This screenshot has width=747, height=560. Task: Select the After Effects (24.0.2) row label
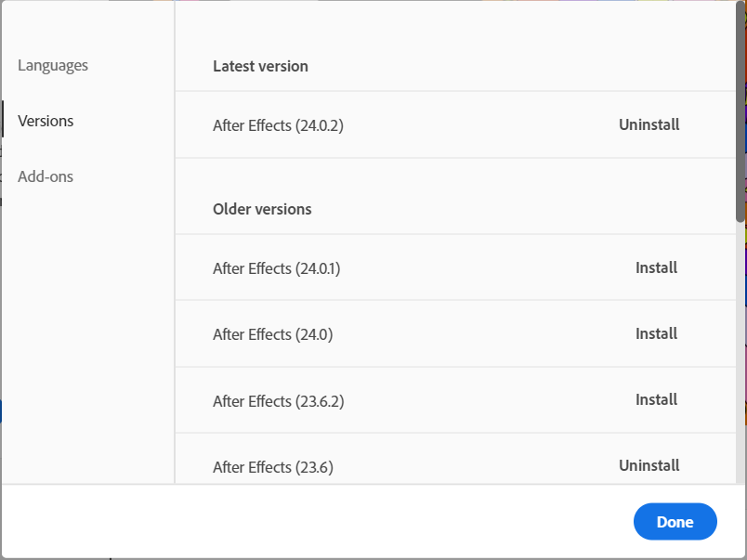pyautogui.click(x=278, y=125)
